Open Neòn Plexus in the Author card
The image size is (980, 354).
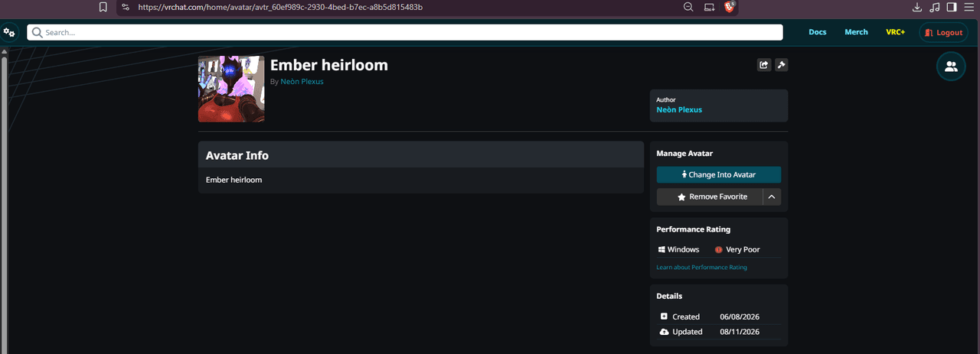pos(679,109)
